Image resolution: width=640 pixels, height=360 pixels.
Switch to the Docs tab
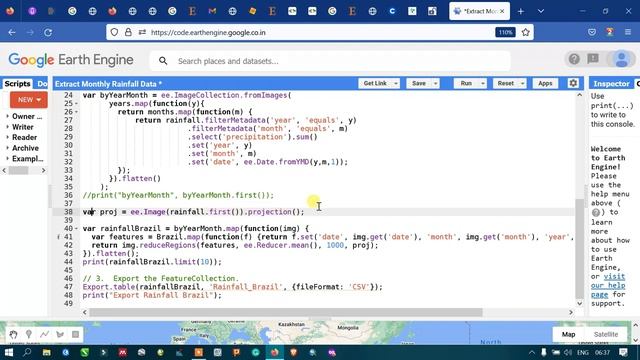(42, 84)
